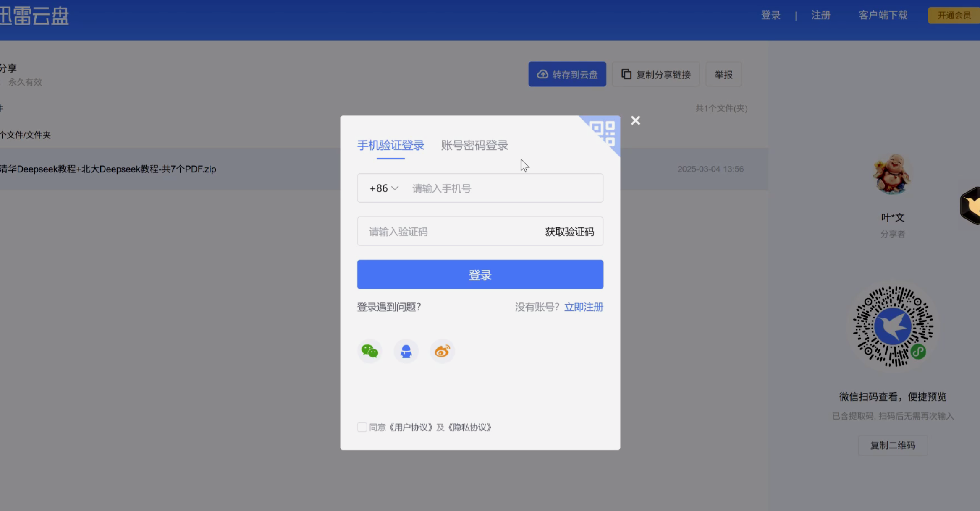Click 登录 in the top navigation bar
This screenshot has width=980, height=511.
point(770,15)
